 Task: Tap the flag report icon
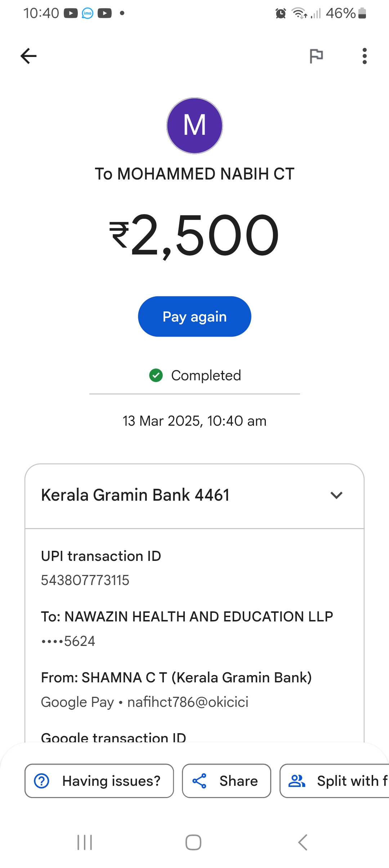[x=316, y=56]
